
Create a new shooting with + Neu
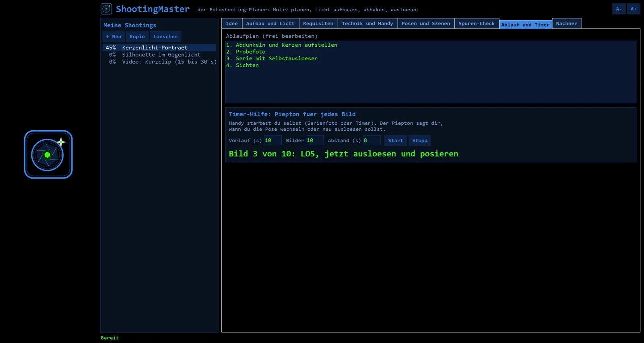point(114,37)
